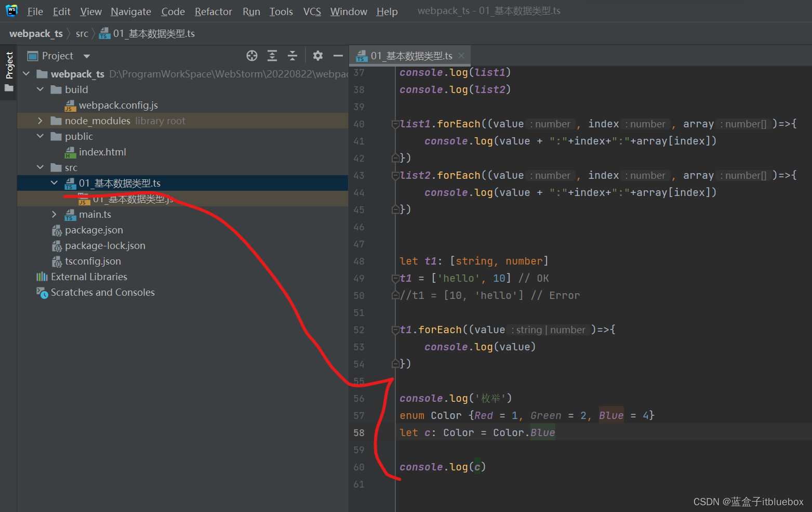812x512 pixels.
Task: Open the VCS menu
Action: [x=312, y=11]
